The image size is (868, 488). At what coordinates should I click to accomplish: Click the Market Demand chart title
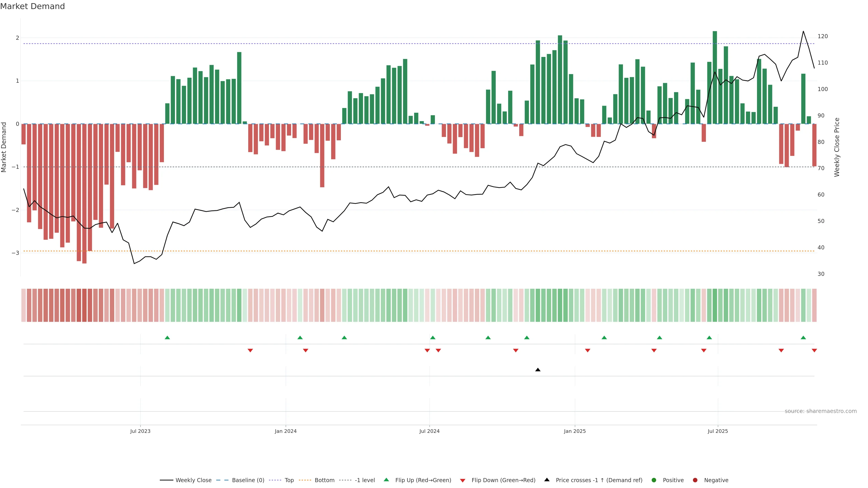(32, 6)
